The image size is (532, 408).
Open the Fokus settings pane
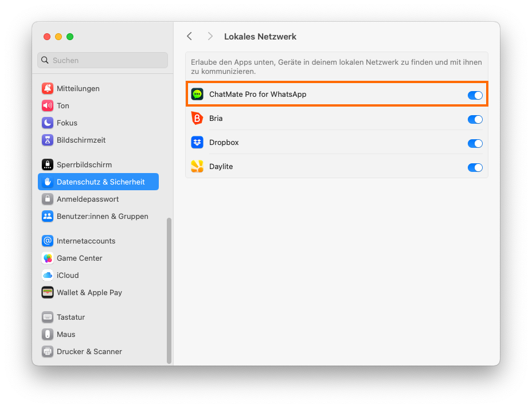click(x=99, y=123)
